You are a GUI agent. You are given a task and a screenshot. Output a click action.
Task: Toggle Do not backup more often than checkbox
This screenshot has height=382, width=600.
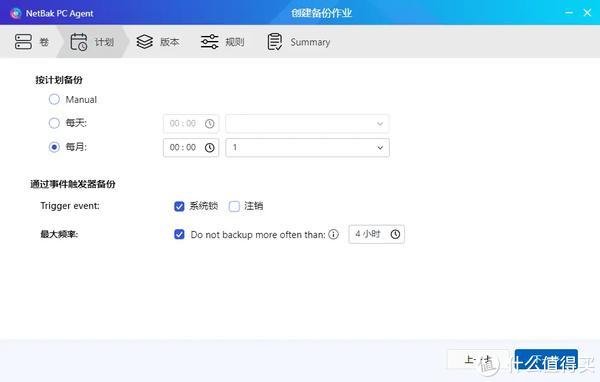(179, 234)
